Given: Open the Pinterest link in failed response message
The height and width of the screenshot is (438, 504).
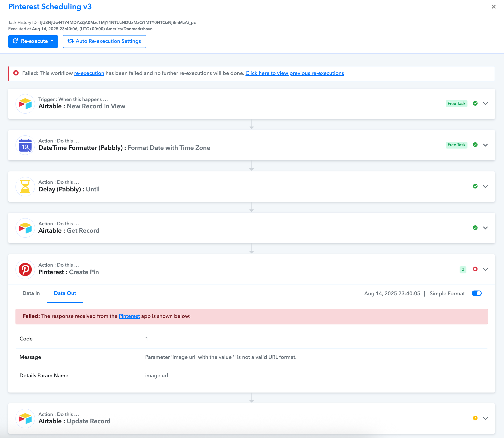Looking at the screenshot, I should (x=129, y=316).
